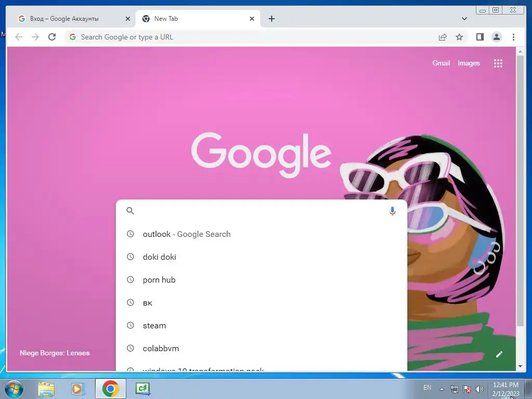Open a new tab with the plus button

(271, 19)
